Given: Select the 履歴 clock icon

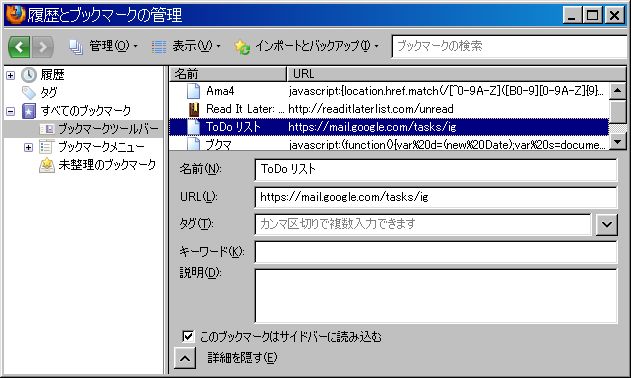Looking at the screenshot, I should (29, 75).
